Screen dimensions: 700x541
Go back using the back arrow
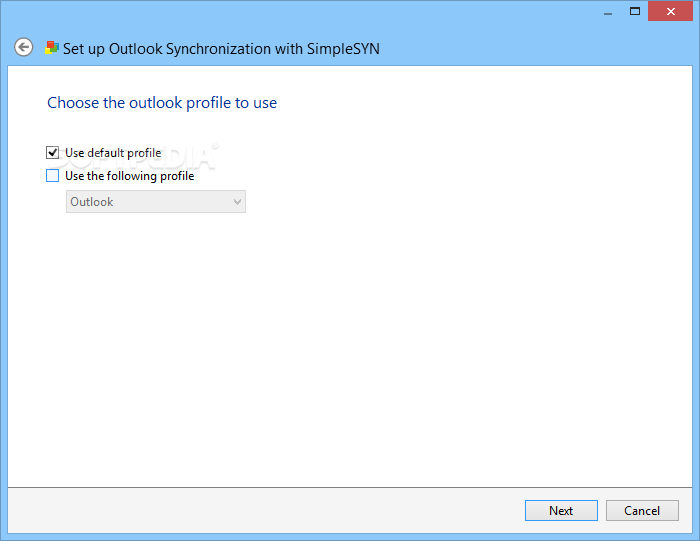pyautogui.click(x=23, y=47)
